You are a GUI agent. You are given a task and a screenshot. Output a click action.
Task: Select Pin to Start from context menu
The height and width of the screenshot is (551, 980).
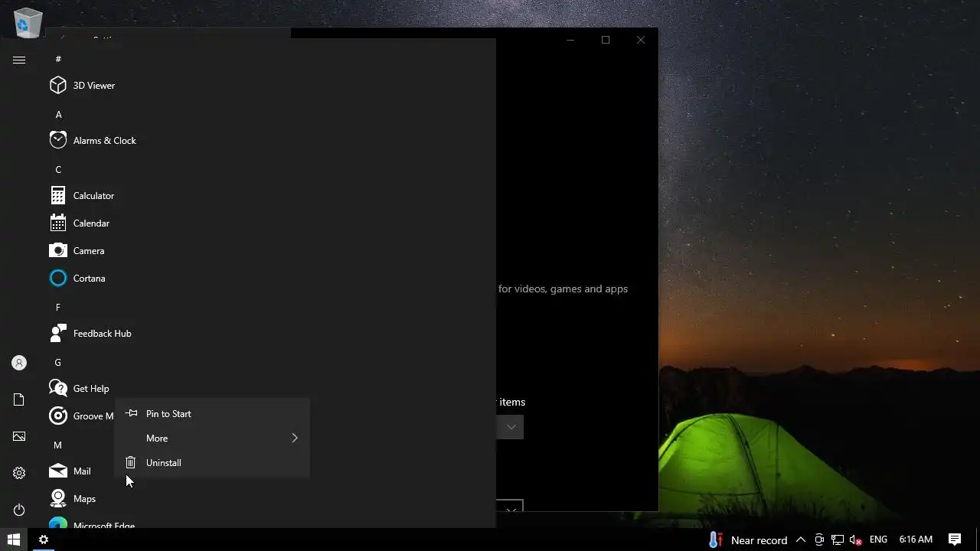[212, 414]
